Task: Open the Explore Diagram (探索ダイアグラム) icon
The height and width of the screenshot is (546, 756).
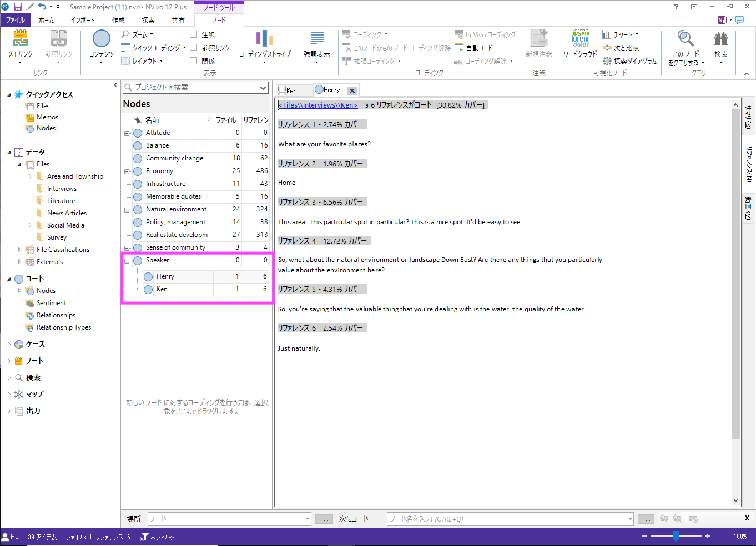Action: pos(608,61)
